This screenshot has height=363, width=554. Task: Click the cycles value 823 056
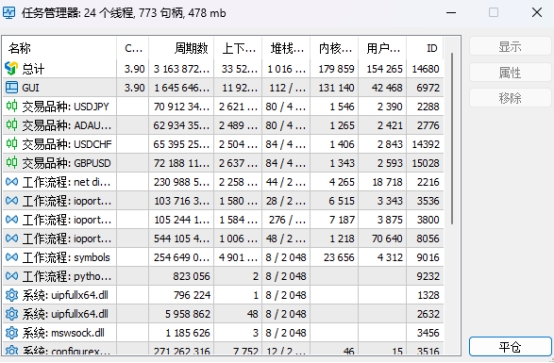(191, 276)
